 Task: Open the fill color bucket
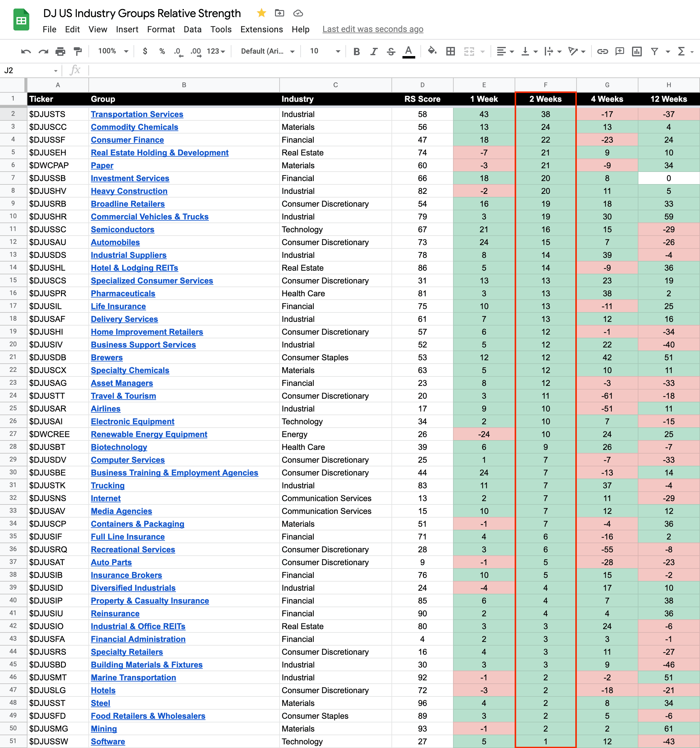click(x=432, y=51)
